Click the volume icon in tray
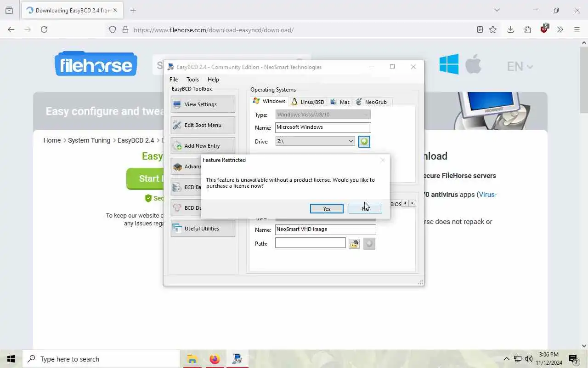The width and height of the screenshot is (588, 368). point(529,359)
